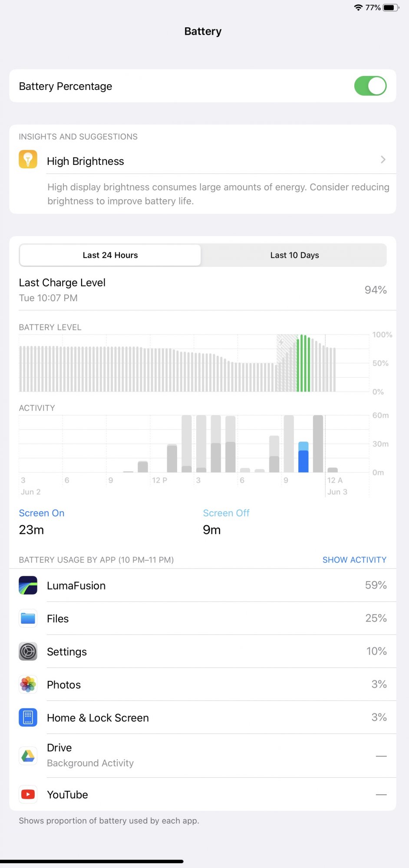Tap the Photos app icon
Image resolution: width=409 pixels, height=868 pixels.
[x=28, y=684]
